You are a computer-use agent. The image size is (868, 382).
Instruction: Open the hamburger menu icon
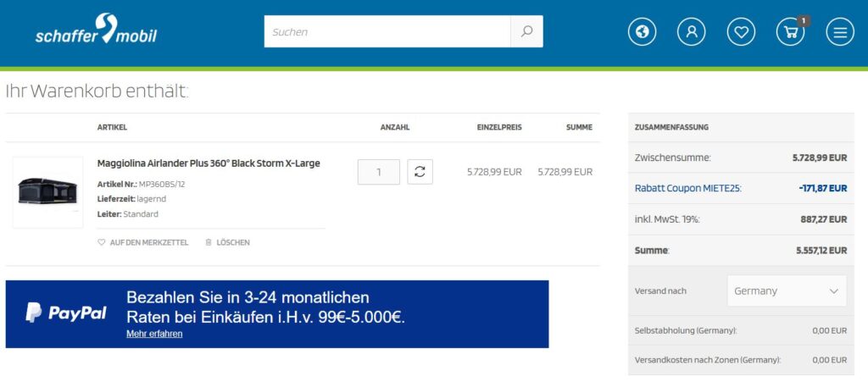pos(840,32)
